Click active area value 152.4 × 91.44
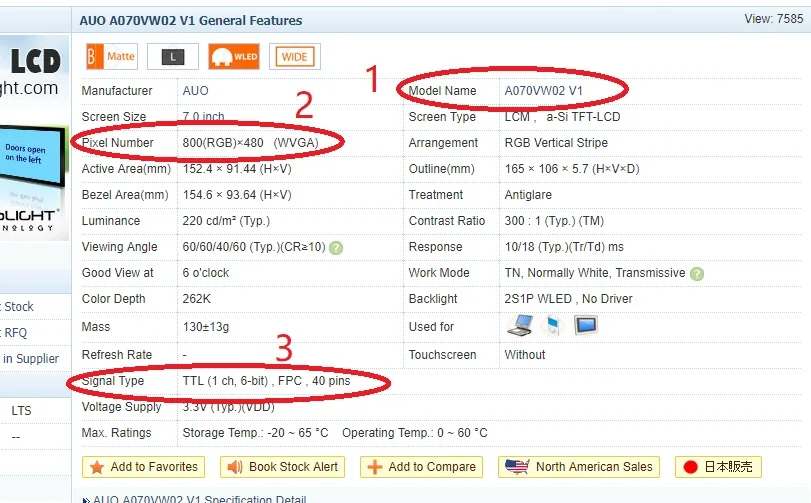Screen dimensions: 811x503 click(237, 169)
